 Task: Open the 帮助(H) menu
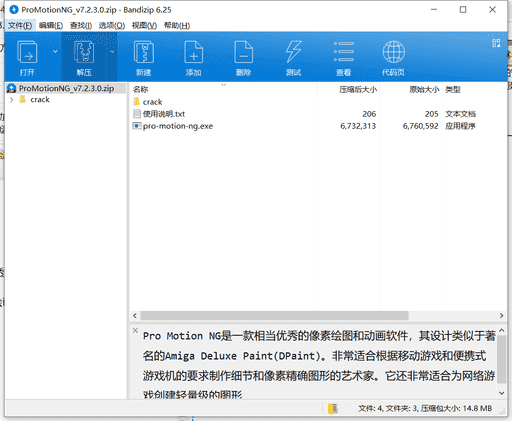[x=177, y=25]
